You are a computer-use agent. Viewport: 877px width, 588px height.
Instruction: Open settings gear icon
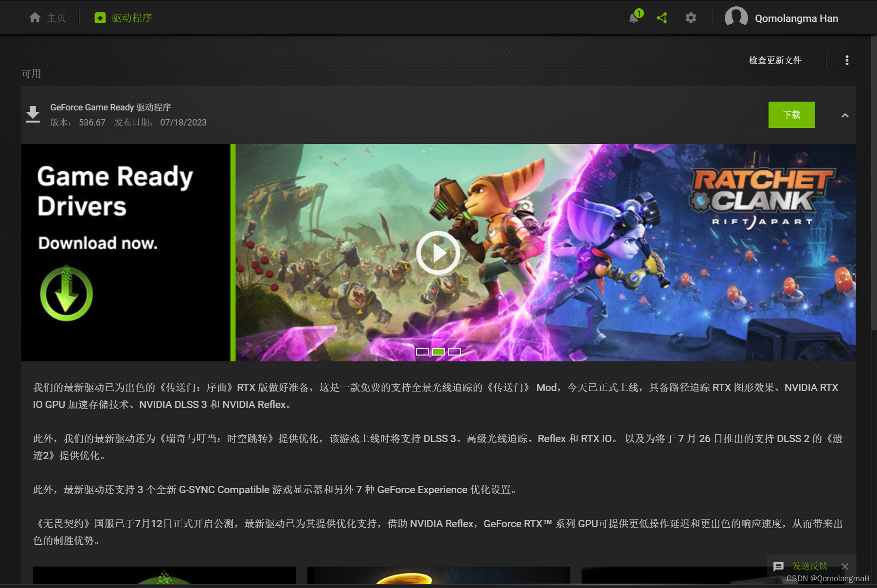coord(691,18)
